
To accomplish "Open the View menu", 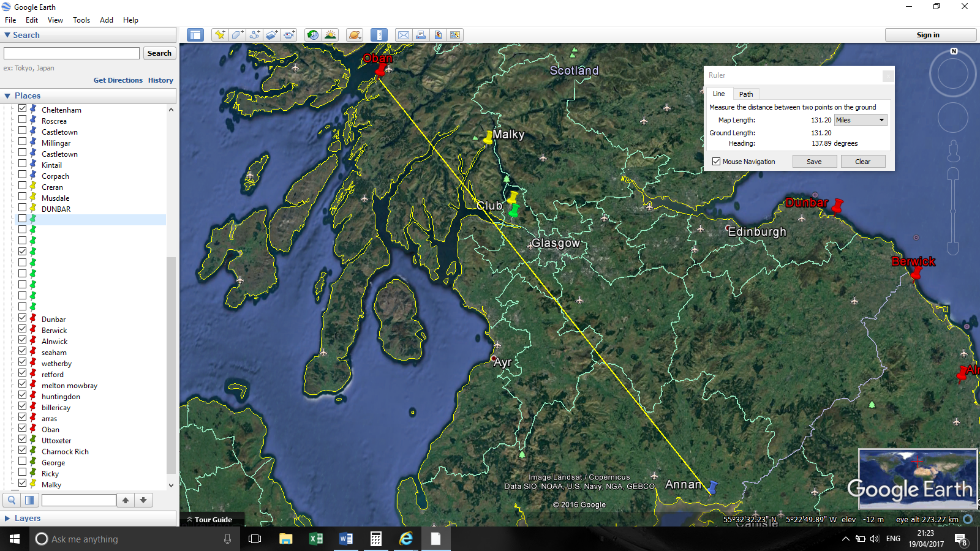I will click(55, 20).
